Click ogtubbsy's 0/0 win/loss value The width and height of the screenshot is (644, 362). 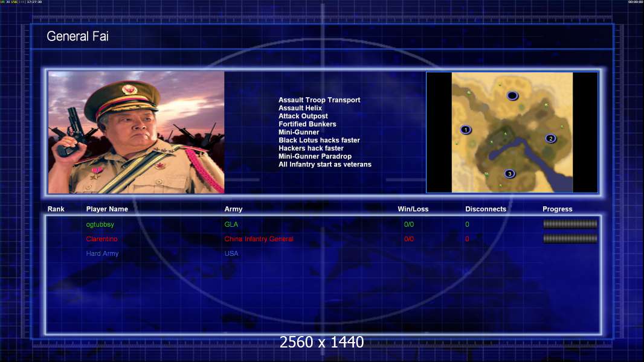pyautogui.click(x=408, y=224)
